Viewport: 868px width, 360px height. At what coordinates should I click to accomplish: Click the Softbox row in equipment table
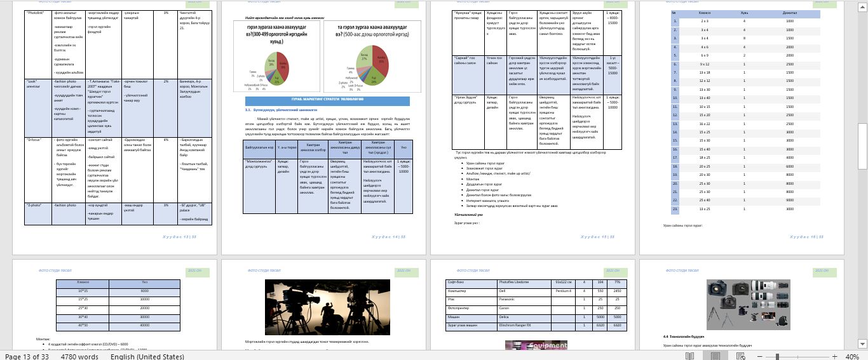click(x=470, y=281)
